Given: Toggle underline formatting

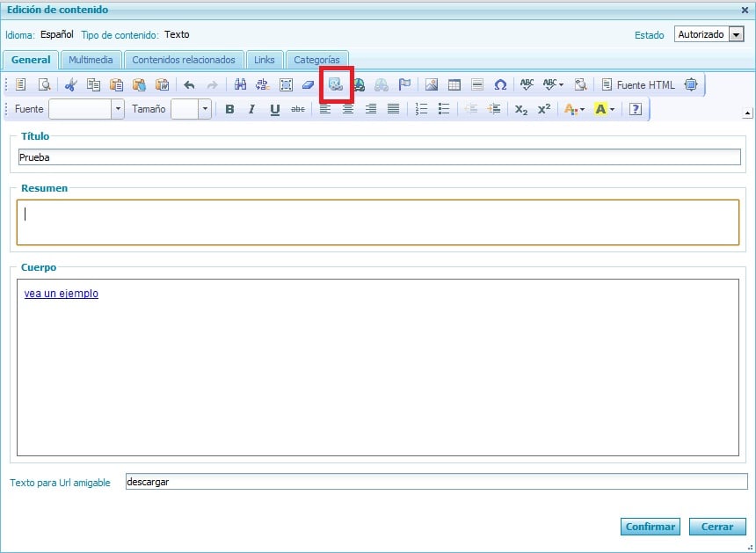Looking at the screenshot, I should [275, 109].
